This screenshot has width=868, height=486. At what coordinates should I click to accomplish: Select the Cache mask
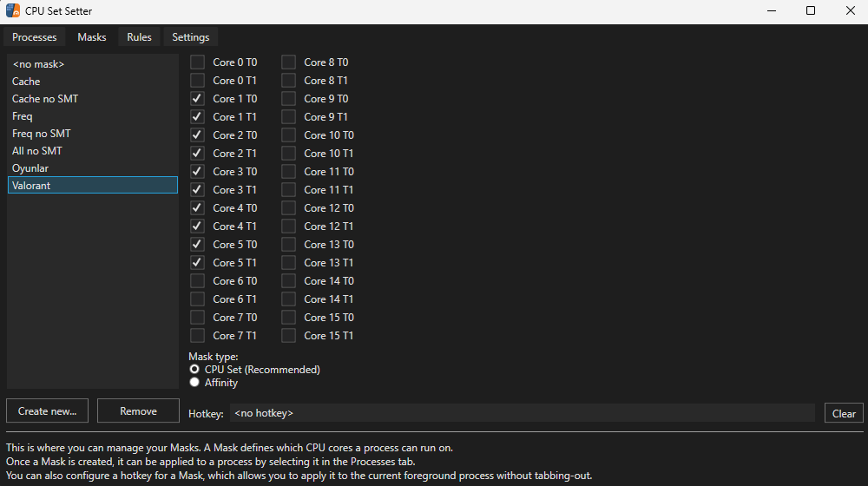93,82
